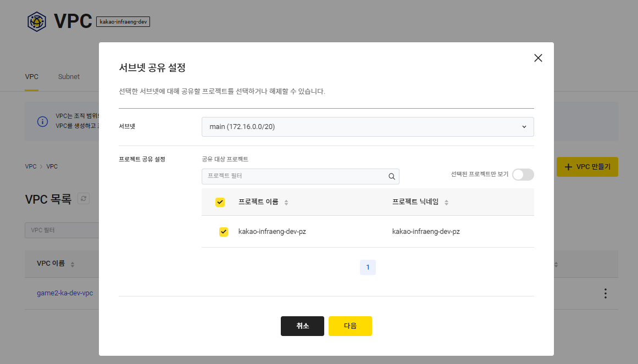Uncheck the kakao-infraeng-dev-pz project checkbox
638x364 pixels.
tap(224, 232)
